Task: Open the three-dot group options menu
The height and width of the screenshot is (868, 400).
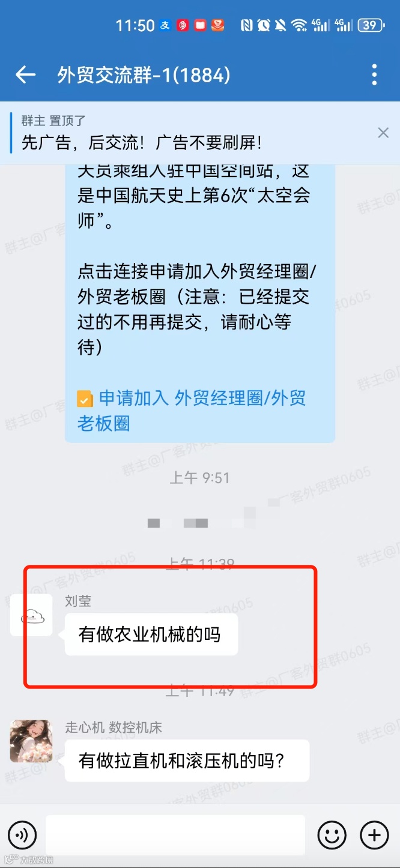Action: [374, 75]
